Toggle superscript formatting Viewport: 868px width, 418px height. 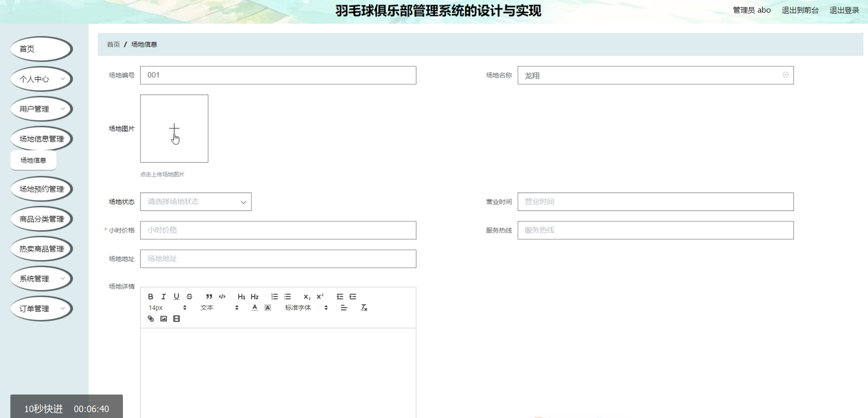pyautogui.click(x=320, y=297)
